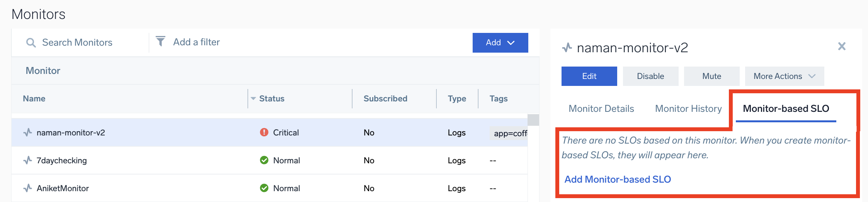
Task: Close the naman-monitor-v2 details panel
Action: point(841,46)
